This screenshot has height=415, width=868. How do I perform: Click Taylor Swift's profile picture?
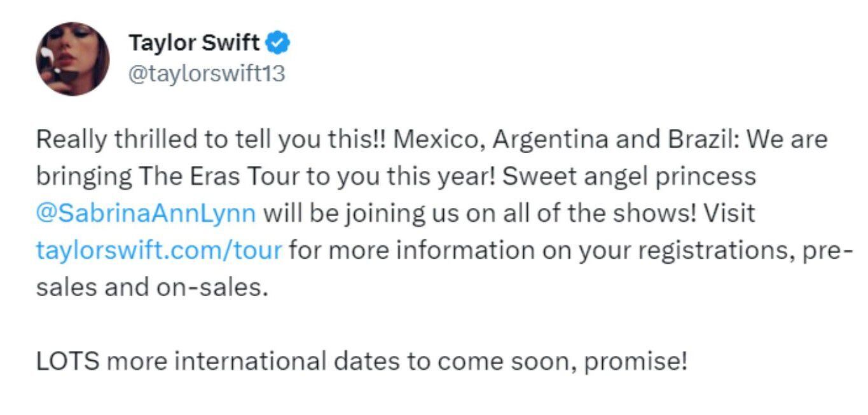coord(72,59)
